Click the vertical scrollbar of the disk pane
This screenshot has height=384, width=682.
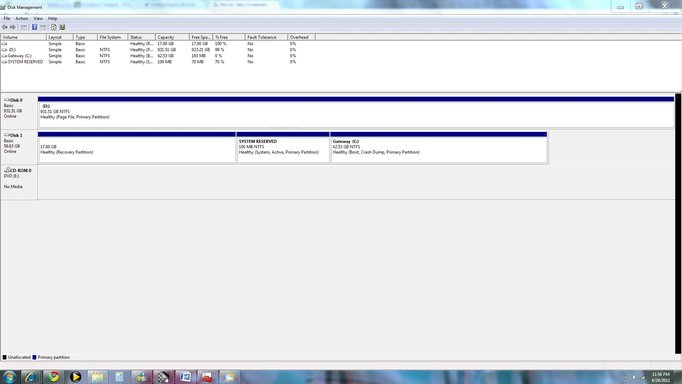[678, 224]
